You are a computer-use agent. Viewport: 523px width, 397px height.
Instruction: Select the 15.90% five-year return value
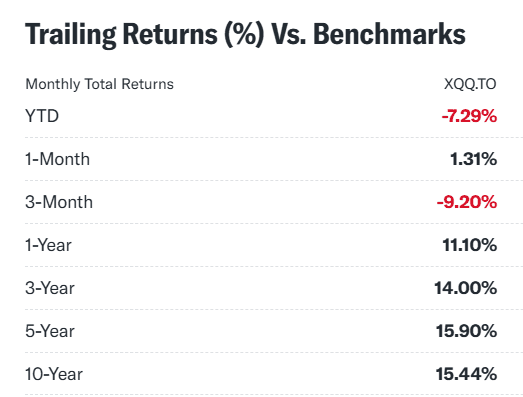[x=466, y=331]
